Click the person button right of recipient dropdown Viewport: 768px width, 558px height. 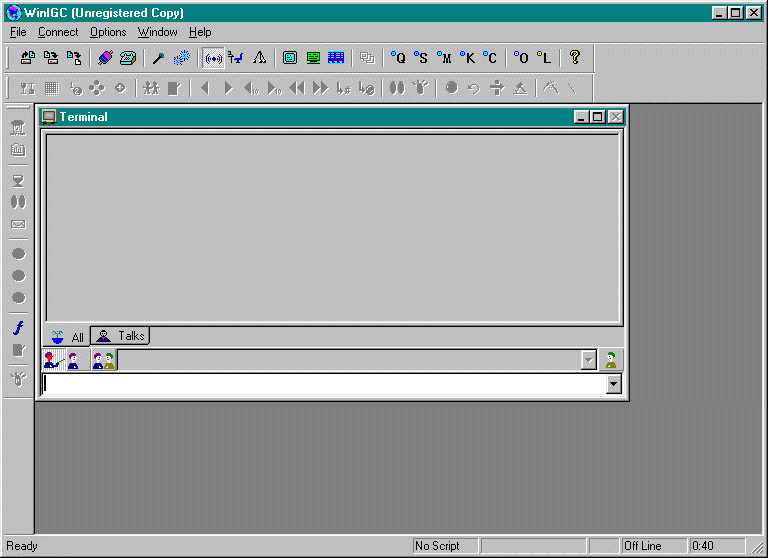pos(611,360)
